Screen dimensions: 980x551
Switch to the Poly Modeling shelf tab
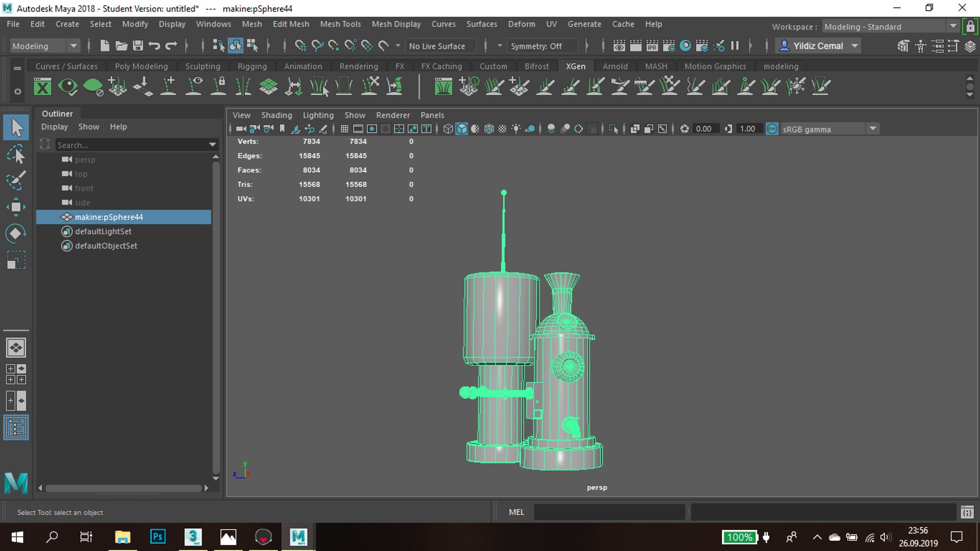pos(141,66)
